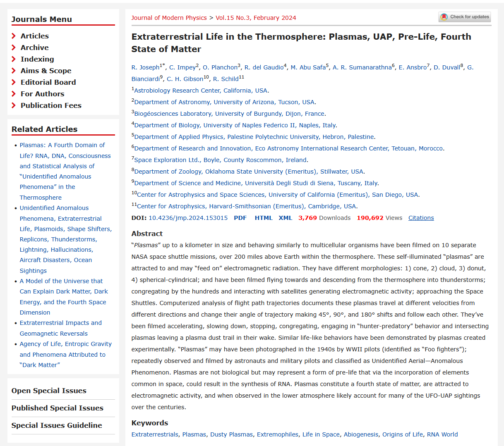Viewport: 504px width, 446px height.
Task: Open Astrobiology Research Center, California affiliation
Action: pos(201,91)
